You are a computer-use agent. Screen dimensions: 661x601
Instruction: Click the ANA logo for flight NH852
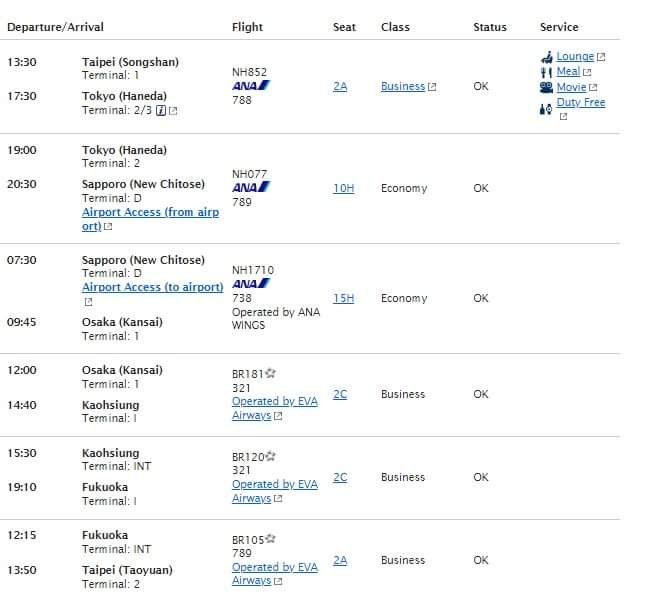(x=250, y=86)
